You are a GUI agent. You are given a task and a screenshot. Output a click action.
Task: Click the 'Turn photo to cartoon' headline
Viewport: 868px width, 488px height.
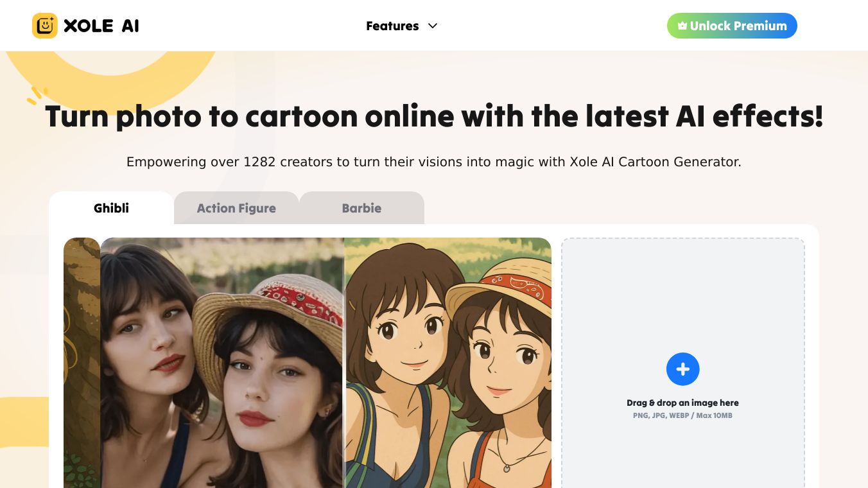434,117
